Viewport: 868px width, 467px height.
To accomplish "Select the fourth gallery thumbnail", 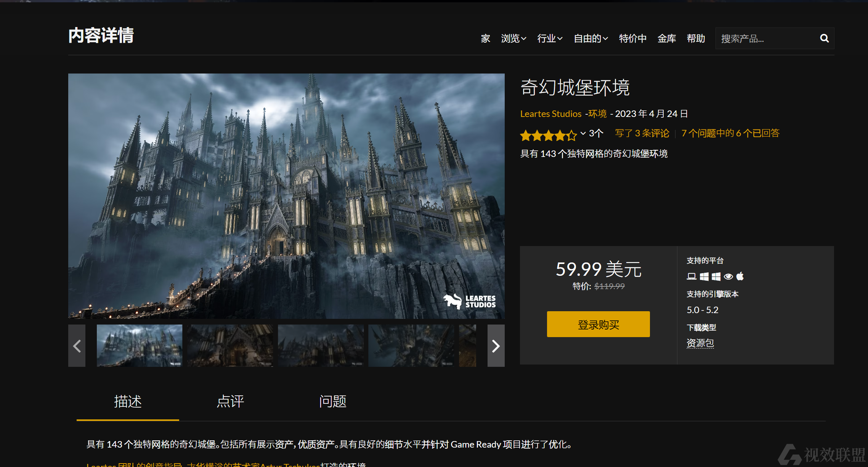I will click(411, 346).
